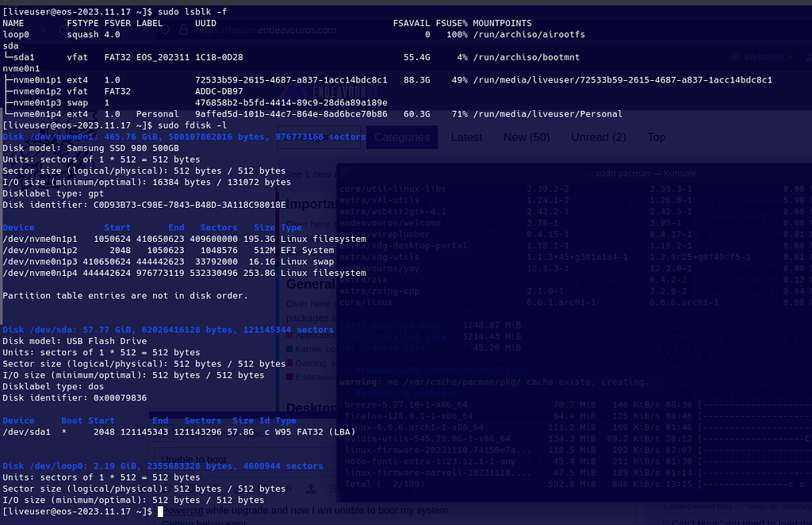
Task: Open the Categories dropdown
Action: [x=402, y=136]
